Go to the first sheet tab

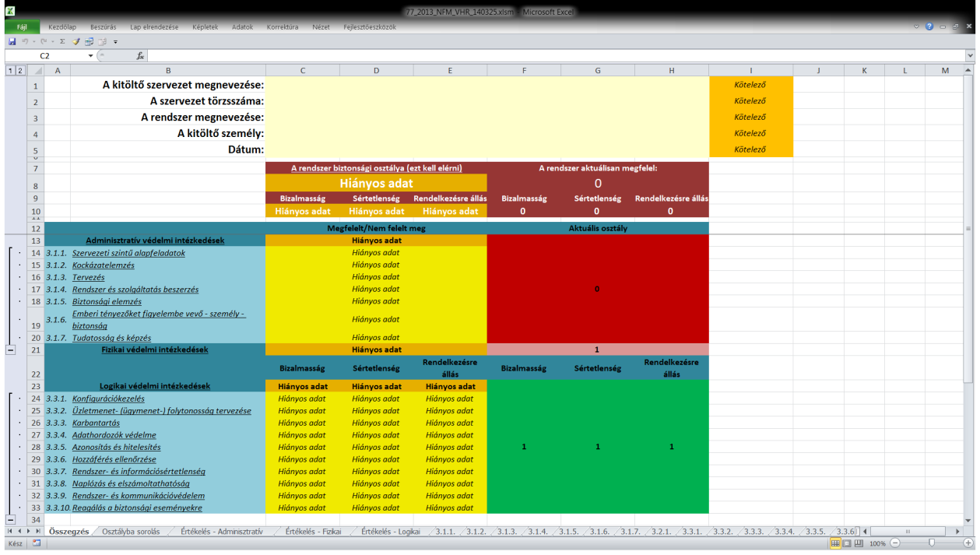(x=9, y=532)
